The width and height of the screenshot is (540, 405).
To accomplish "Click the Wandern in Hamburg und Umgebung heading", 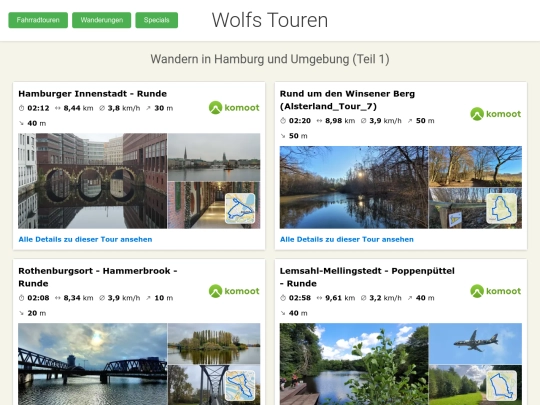I will (x=270, y=59).
